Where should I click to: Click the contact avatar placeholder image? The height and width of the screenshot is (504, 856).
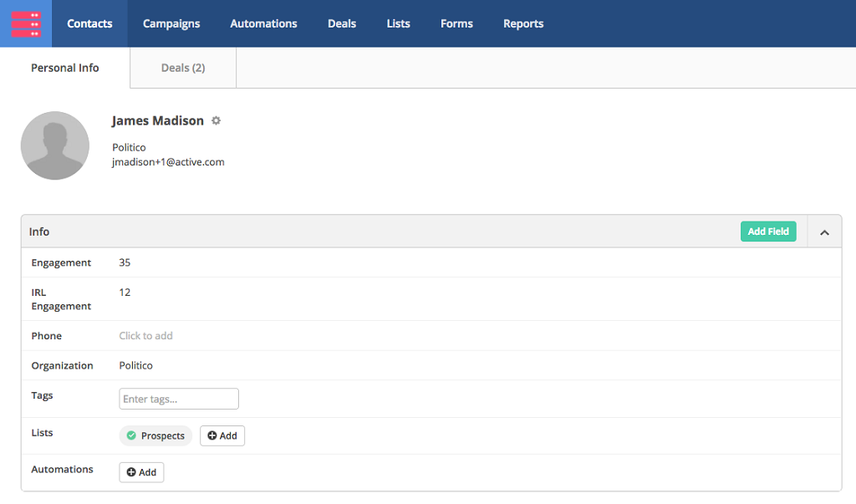[x=55, y=145]
